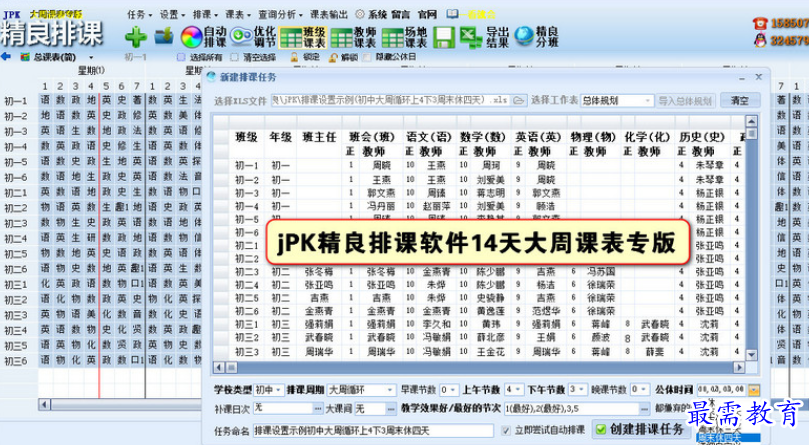Click ellipsis button beside 补课日次 field

pyautogui.click(x=317, y=408)
